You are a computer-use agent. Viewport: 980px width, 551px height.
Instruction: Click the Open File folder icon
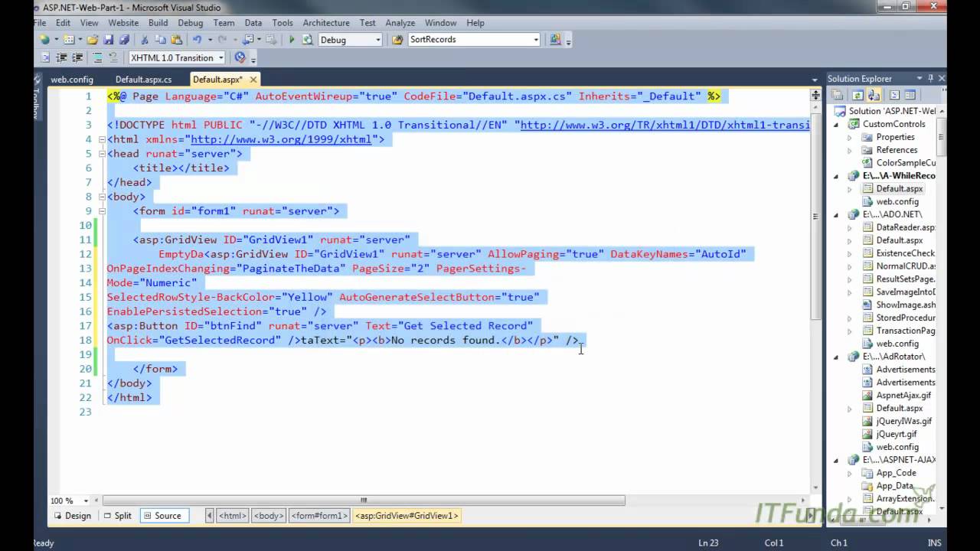[x=93, y=40]
